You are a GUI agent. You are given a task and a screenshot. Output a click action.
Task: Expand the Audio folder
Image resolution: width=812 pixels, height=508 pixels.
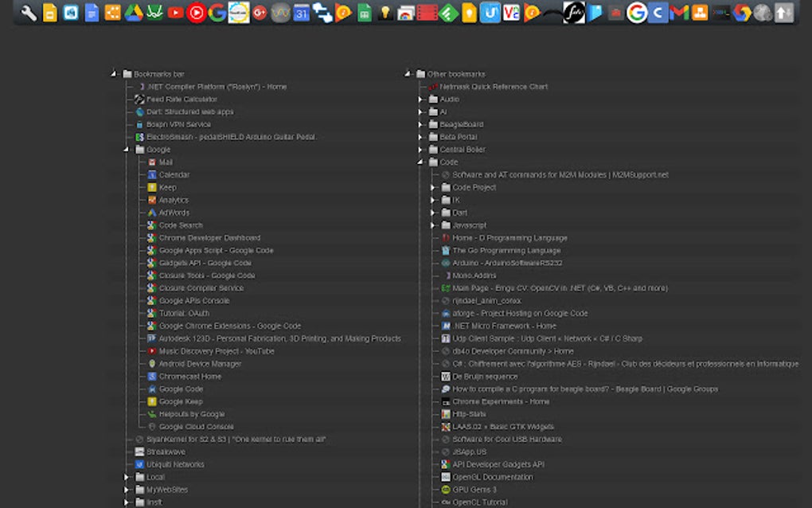pos(423,99)
